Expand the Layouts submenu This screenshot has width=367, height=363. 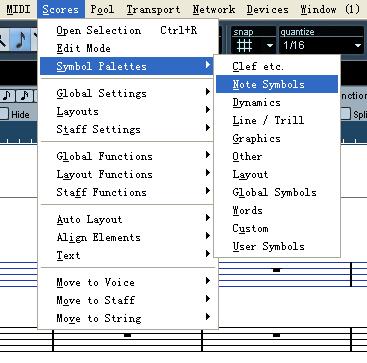coord(128,111)
